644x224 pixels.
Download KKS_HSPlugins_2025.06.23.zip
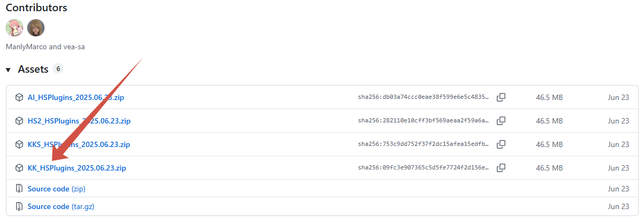[79, 144]
